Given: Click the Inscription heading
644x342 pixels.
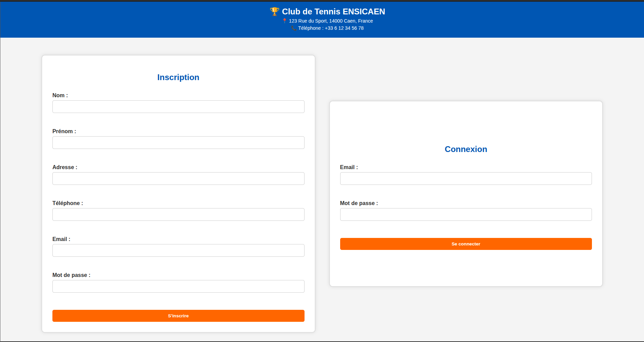Looking at the screenshot, I should [178, 77].
